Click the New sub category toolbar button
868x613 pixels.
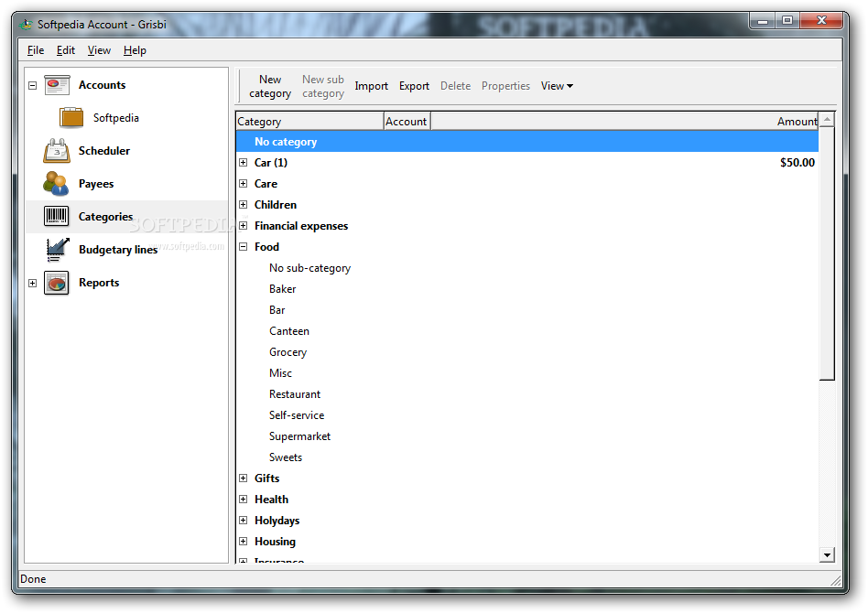[323, 86]
